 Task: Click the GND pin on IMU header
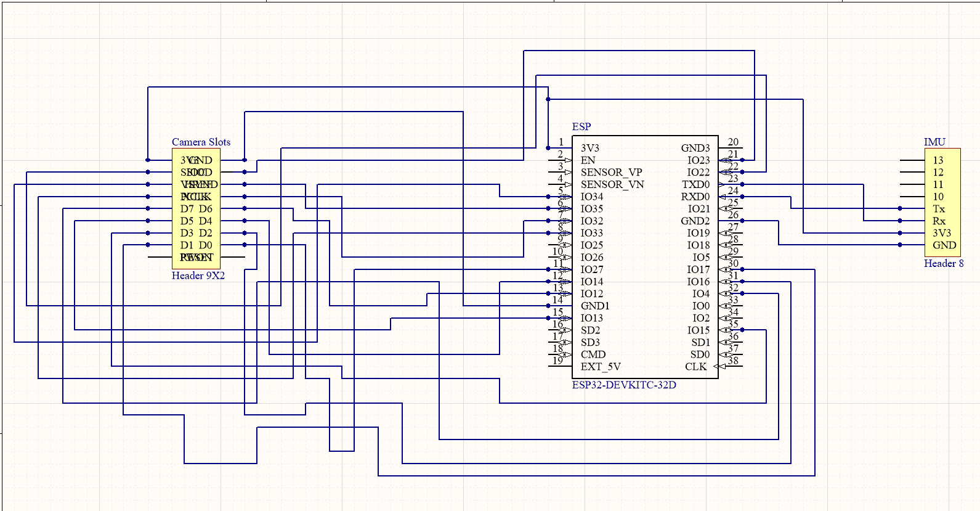click(944, 245)
